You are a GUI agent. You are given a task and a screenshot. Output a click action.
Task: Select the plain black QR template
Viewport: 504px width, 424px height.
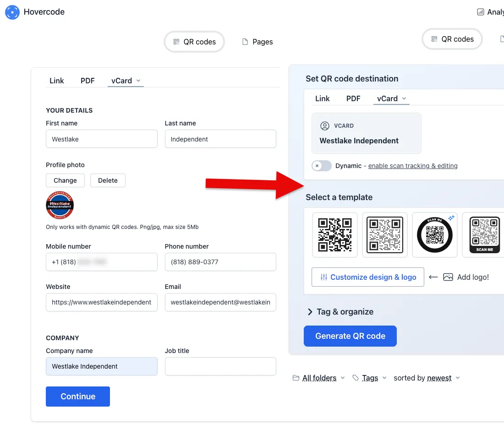[x=335, y=235]
